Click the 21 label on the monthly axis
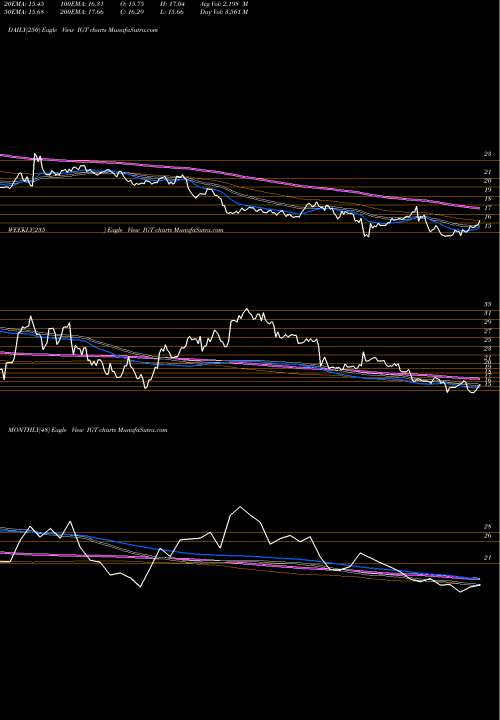 click(x=487, y=558)
